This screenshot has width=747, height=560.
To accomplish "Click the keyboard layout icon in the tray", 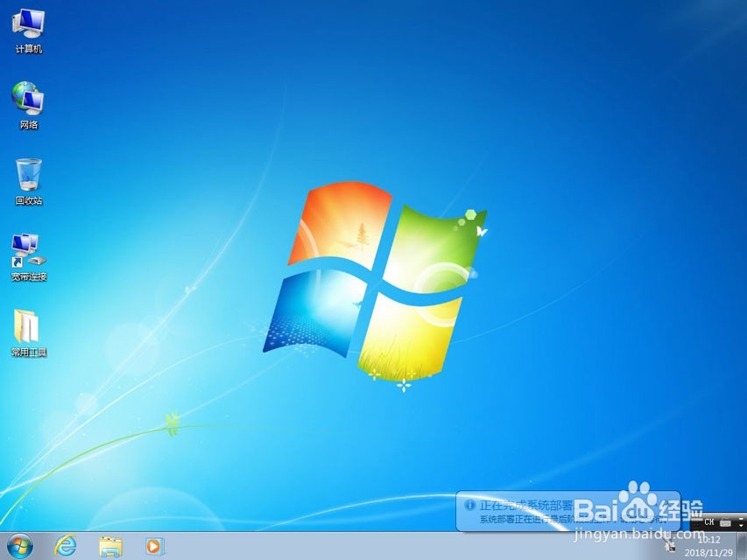I will coord(726,521).
